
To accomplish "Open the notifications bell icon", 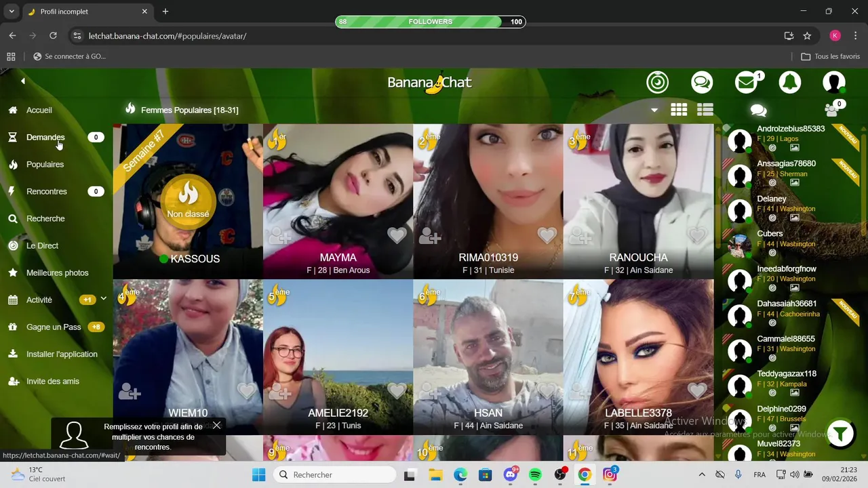I will pos(790,83).
